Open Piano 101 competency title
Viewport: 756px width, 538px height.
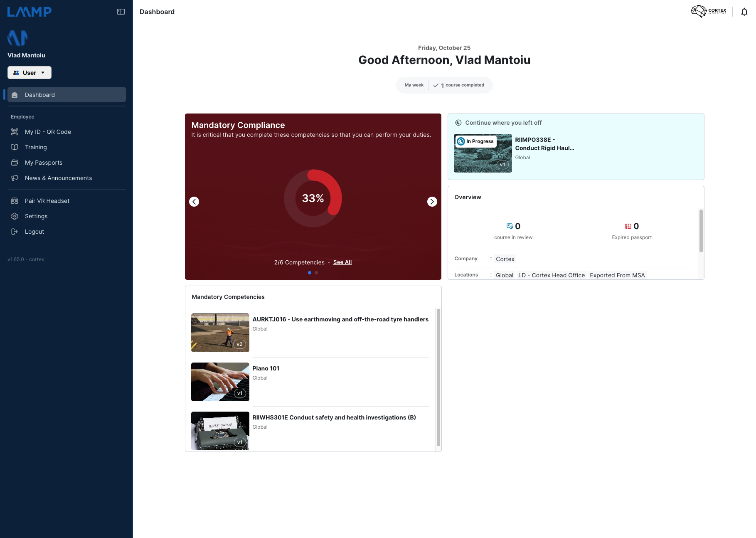[x=266, y=368]
